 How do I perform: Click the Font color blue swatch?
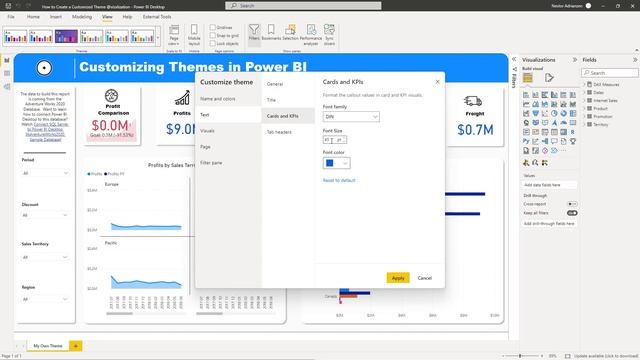(330, 163)
